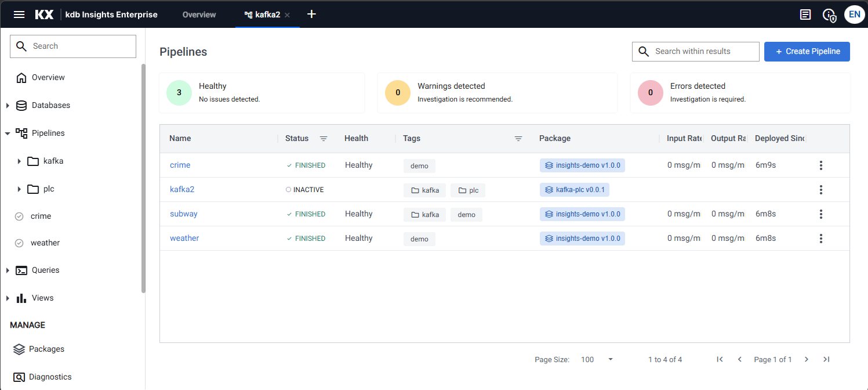The height and width of the screenshot is (390, 868).
Task: Expand the Queries tree node
Action: click(8, 270)
